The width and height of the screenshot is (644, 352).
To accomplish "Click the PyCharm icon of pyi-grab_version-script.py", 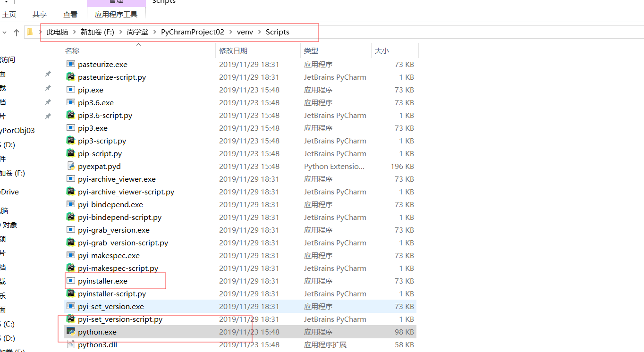I will 71,243.
